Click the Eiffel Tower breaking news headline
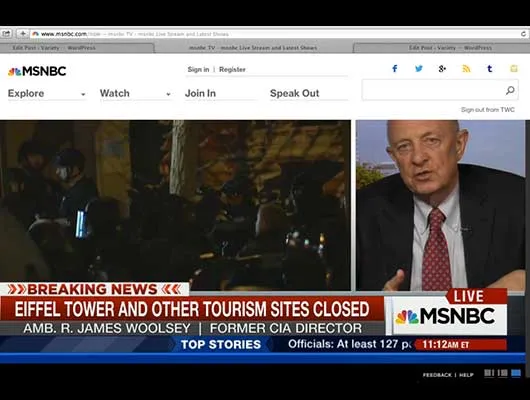 coord(192,309)
